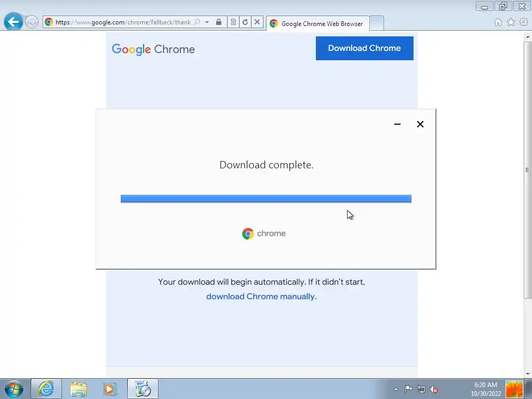Select the Google Chrome Web Browser tab

318,23
